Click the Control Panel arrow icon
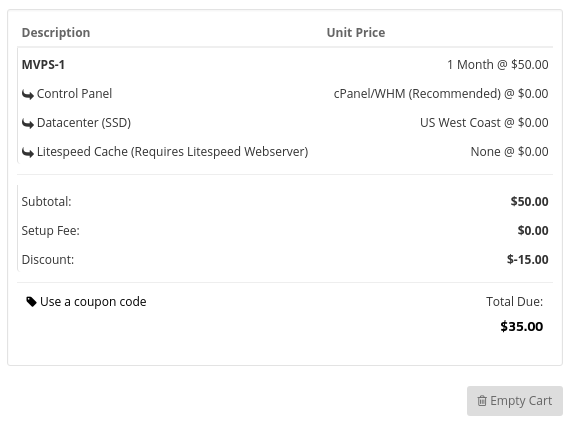 28,94
